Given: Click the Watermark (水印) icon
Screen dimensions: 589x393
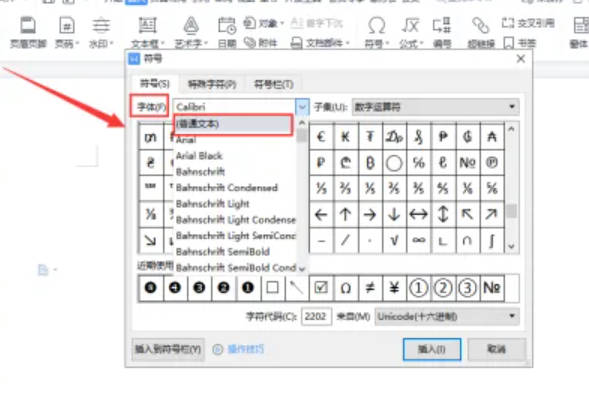Looking at the screenshot, I should point(101,25).
